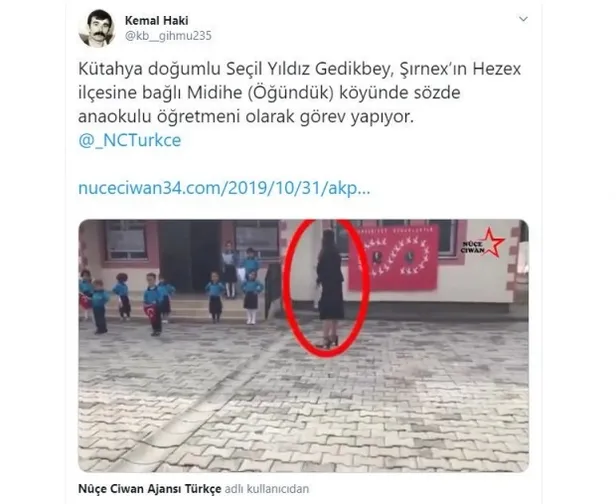Click the left window of the school building
The height and width of the screenshot is (504, 616).
[x=126, y=240]
